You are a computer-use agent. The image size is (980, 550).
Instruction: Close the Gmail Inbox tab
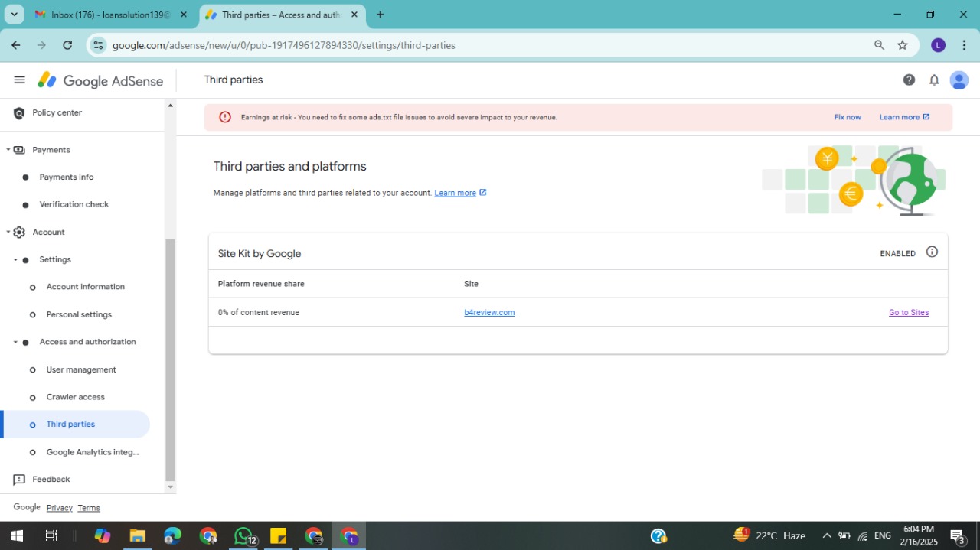coord(183,15)
